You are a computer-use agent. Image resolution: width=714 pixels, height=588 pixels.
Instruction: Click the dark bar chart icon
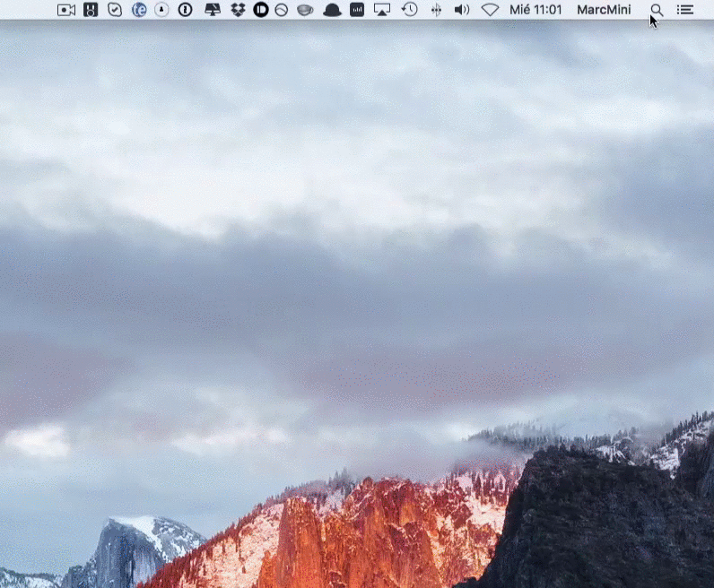click(357, 10)
